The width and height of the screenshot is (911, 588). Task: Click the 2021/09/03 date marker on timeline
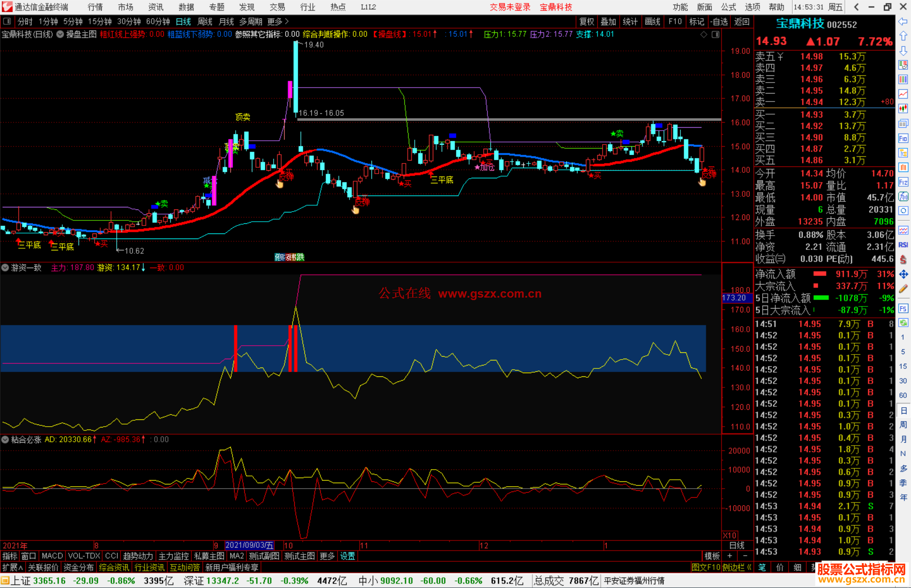(250, 545)
